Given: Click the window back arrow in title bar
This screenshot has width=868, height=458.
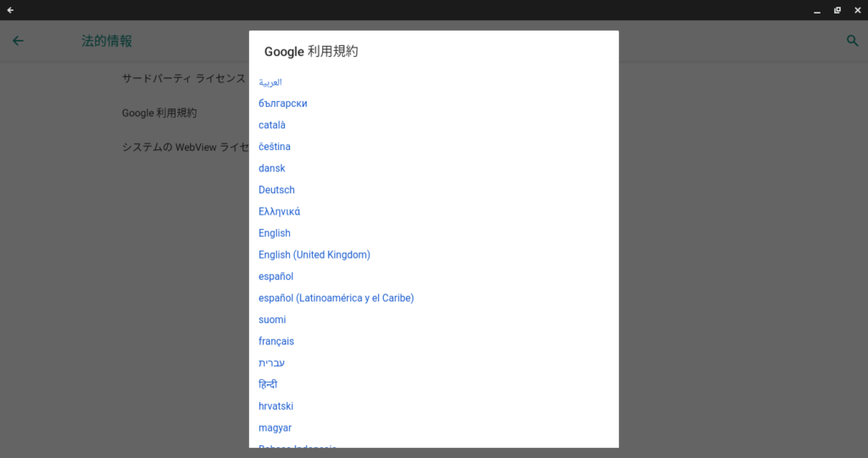Looking at the screenshot, I should pos(10,10).
